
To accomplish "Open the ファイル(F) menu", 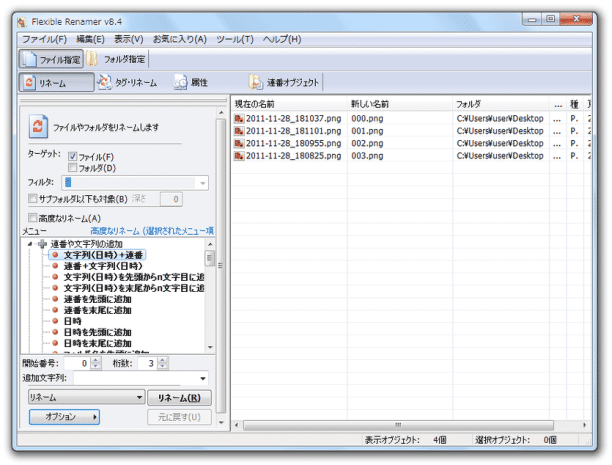I will 44,39.
